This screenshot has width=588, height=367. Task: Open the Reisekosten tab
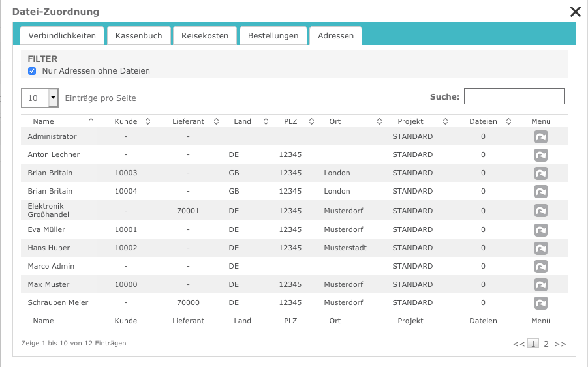click(x=204, y=36)
